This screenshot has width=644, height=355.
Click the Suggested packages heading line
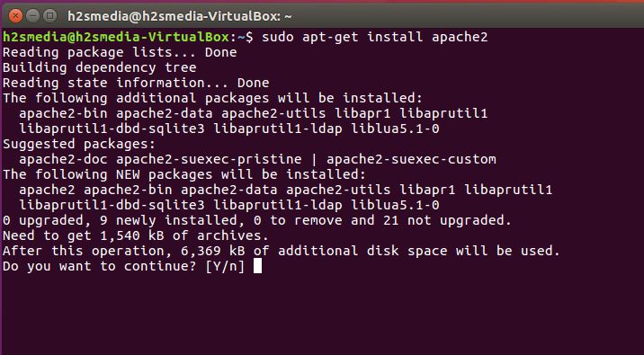tap(79, 144)
